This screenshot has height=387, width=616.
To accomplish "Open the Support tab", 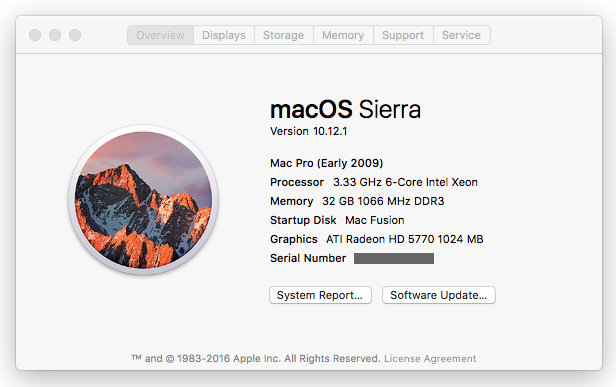I will [x=403, y=35].
